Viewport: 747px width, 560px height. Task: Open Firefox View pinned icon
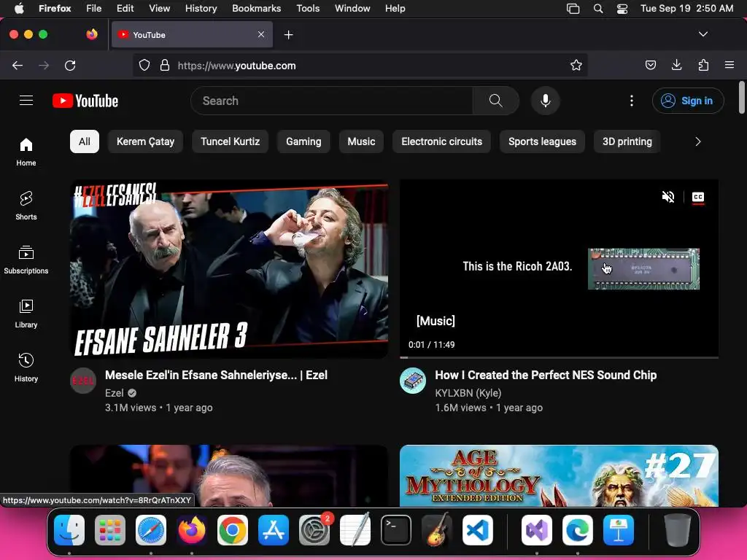(x=92, y=34)
